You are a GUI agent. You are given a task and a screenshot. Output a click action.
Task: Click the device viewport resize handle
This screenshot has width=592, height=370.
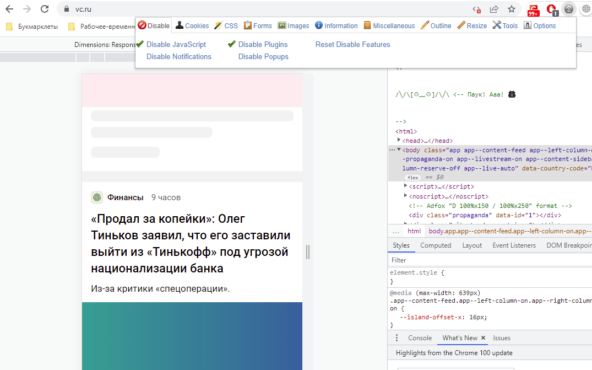(x=308, y=252)
